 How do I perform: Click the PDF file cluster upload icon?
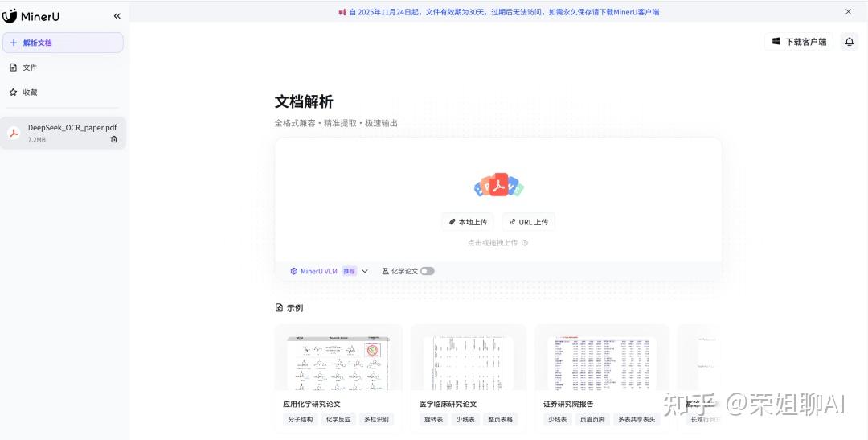pyautogui.click(x=498, y=186)
